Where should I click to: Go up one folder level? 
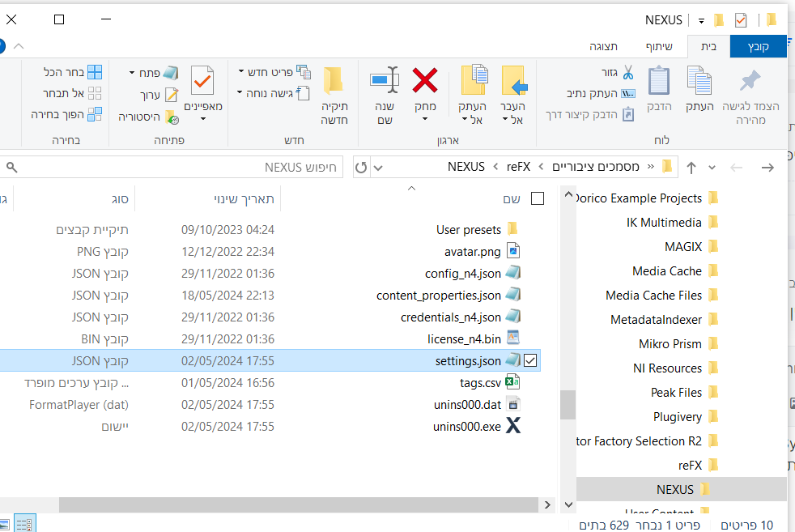point(691,168)
